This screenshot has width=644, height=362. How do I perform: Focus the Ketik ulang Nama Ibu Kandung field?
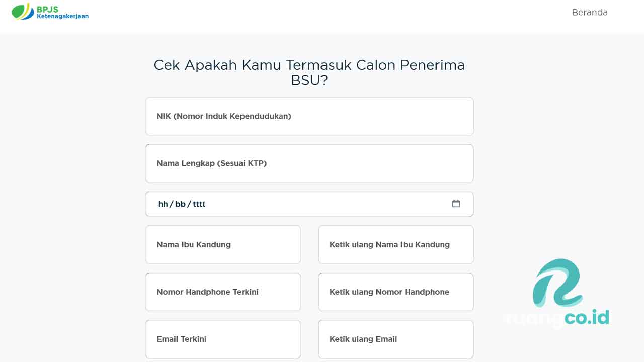click(x=396, y=245)
